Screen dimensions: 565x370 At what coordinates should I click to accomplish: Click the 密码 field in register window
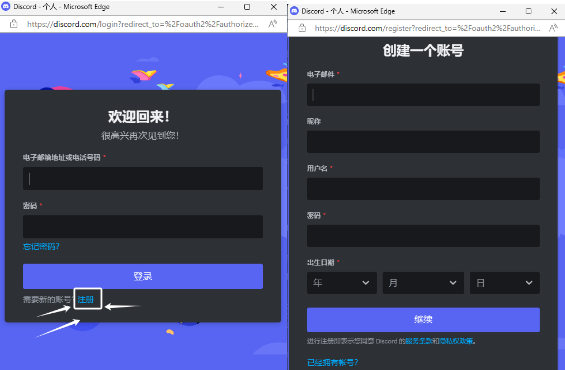click(423, 236)
